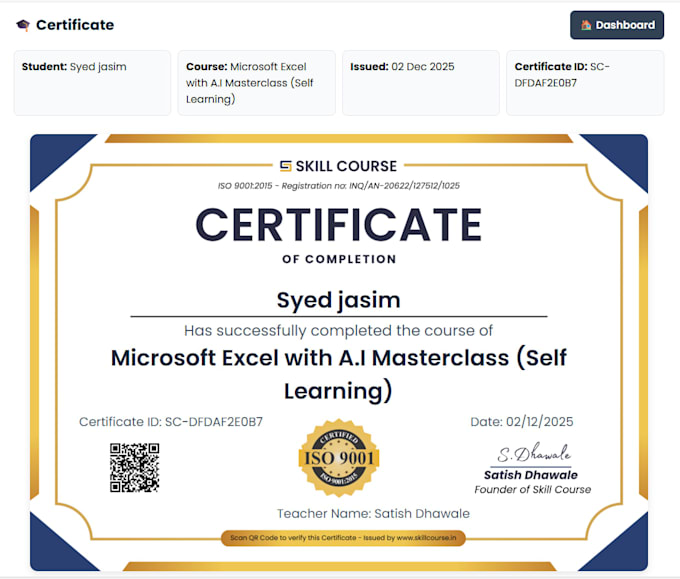This screenshot has width=680, height=579.
Task: Click the bold name Satish Dhawale
Action: 531,475
